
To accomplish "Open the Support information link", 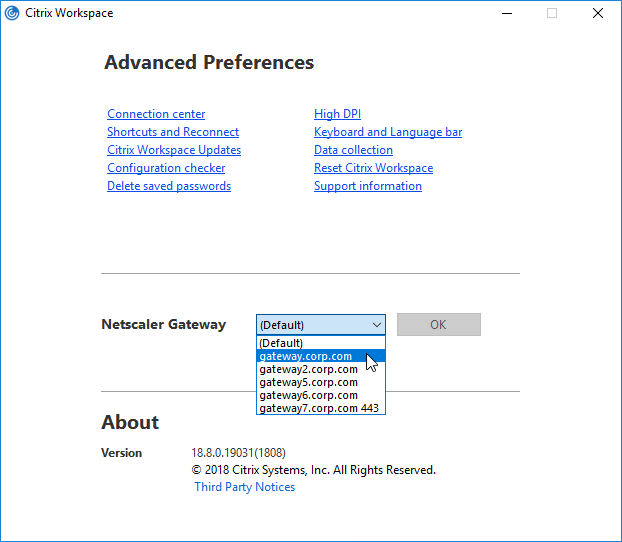I will [x=368, y=186].
